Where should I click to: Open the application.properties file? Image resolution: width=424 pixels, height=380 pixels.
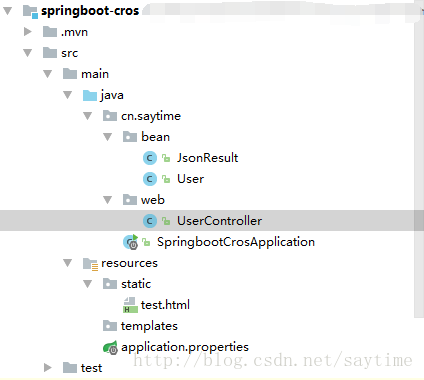185,348
